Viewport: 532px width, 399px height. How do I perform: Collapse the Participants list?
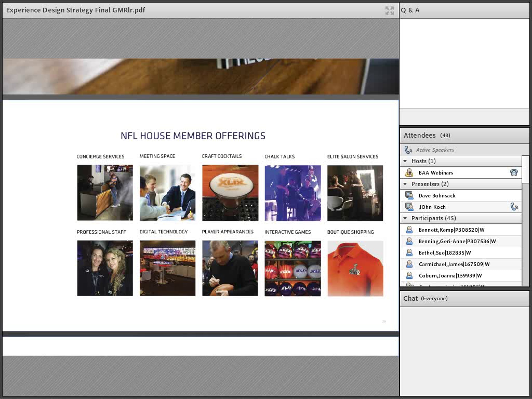click(405, 218)
